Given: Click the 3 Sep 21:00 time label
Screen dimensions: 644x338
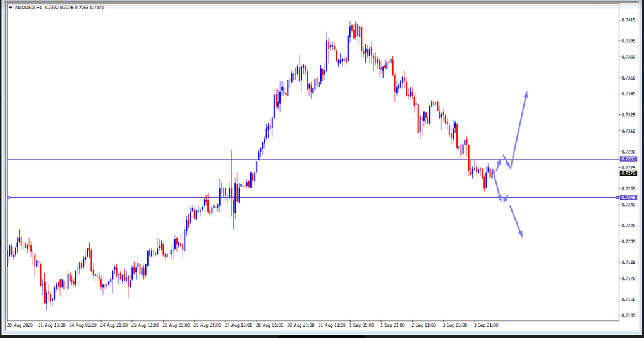Looking at the screenshot, I should click(486, 325).
